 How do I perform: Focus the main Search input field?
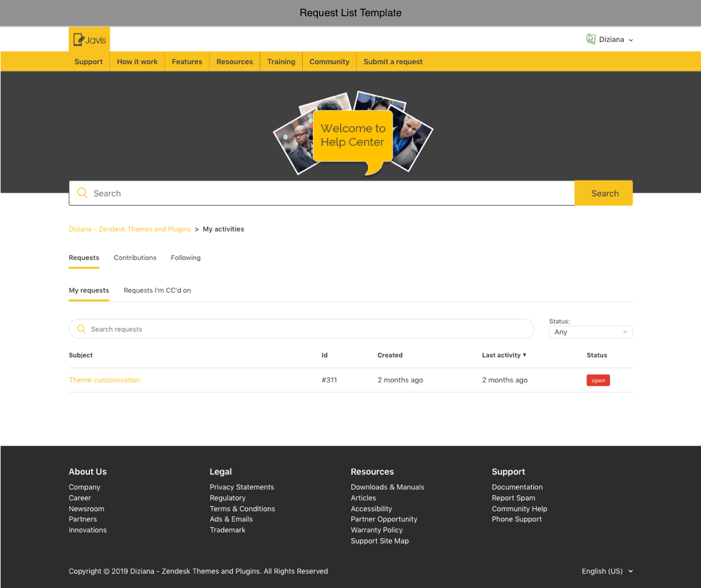tap(330, 193)
